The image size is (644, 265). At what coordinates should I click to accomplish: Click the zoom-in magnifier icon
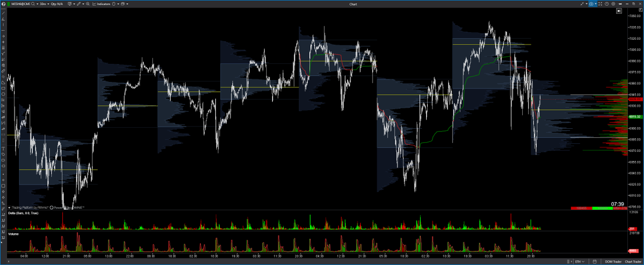point(88,4)
